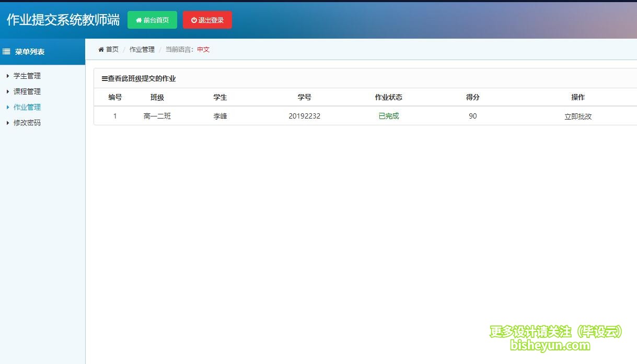Open 学生管理 menu item
Viewport: 637px width, 364px height.
pyautogui.click(x=27, y=76)
